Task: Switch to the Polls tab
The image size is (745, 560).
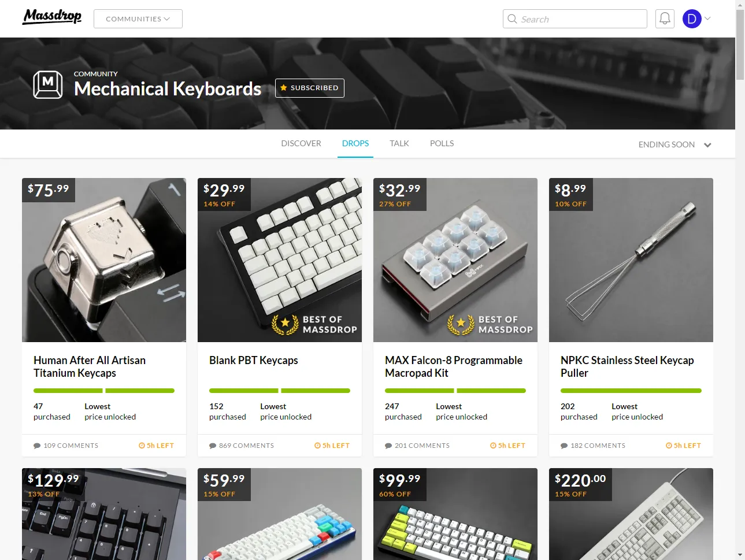Action: pos(442,143)
